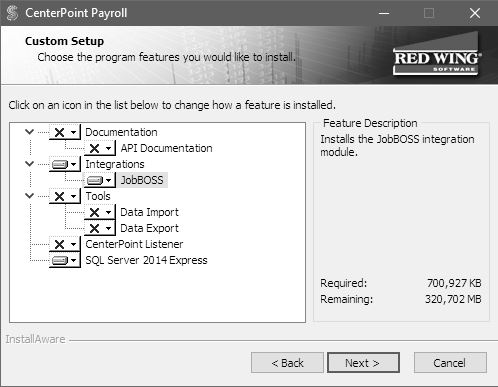This screenshot has width=498, height=387.
Task: Click the Documentation feature install-state icon
Action: (65, 132)
